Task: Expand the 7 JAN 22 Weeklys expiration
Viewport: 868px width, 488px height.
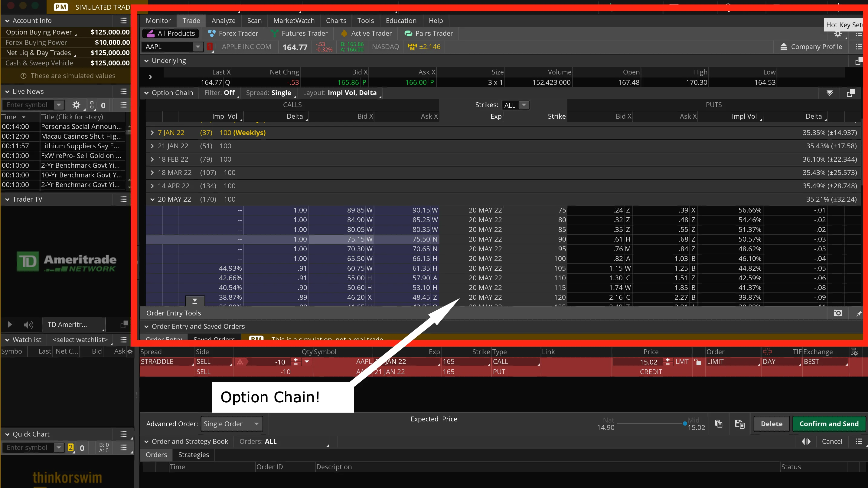Action: [x=152, y=133]
